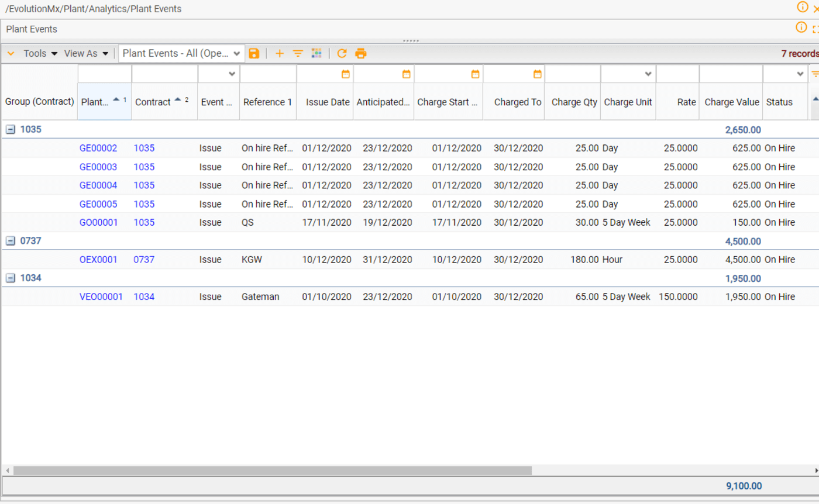Click the horizontal scrollbar thumb

pyautogui.click(x=273, y=470)
